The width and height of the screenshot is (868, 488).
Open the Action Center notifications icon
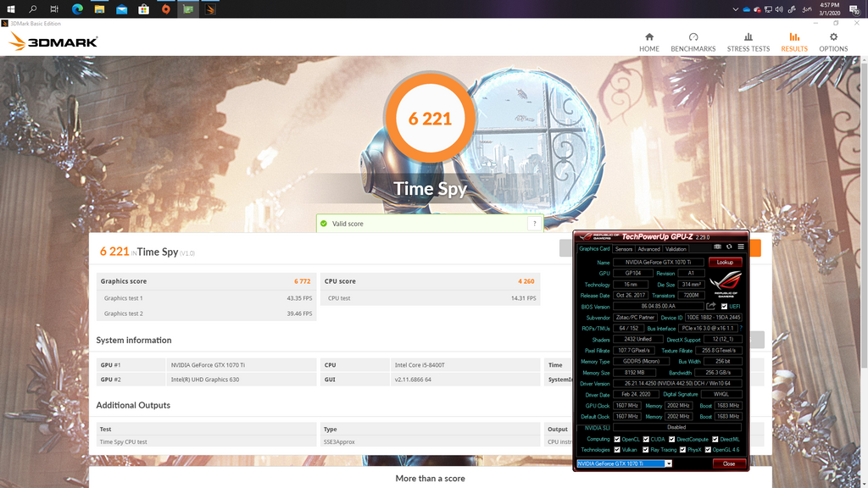click(x=854, y=9)
